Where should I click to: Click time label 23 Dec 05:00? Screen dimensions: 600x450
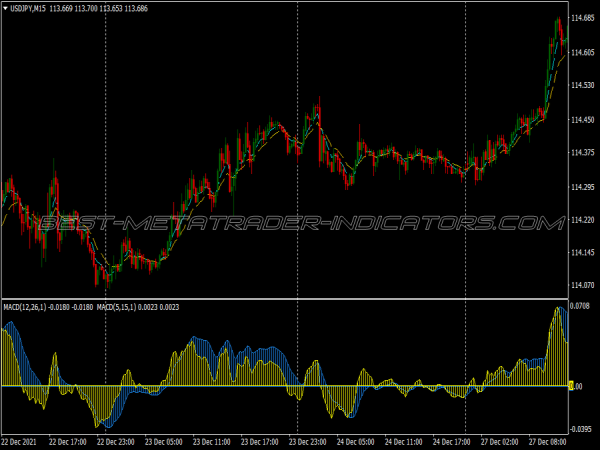[x=163, y=442]
